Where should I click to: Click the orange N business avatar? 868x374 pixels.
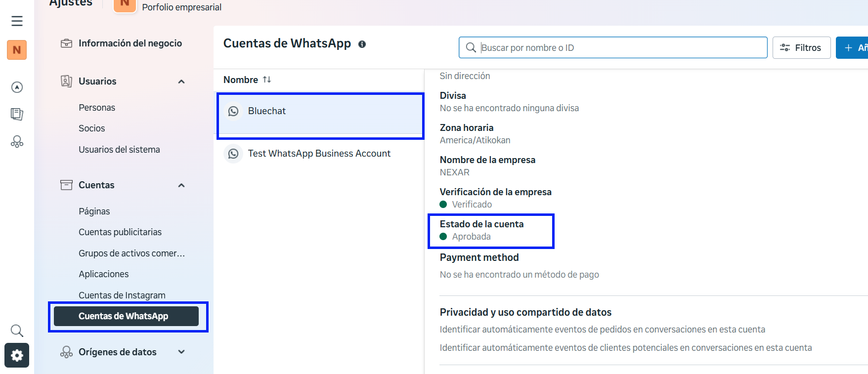[x=17, y=50]
